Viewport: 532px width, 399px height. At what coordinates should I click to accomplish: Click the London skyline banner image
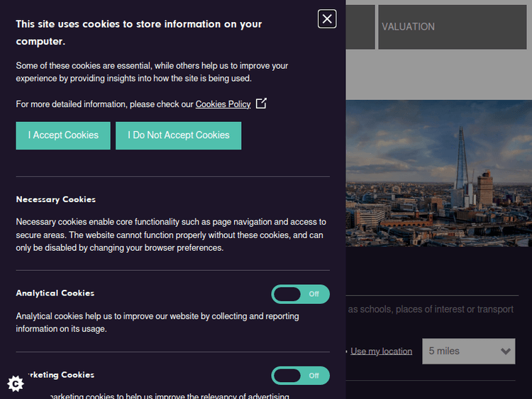tap(438, 174)
